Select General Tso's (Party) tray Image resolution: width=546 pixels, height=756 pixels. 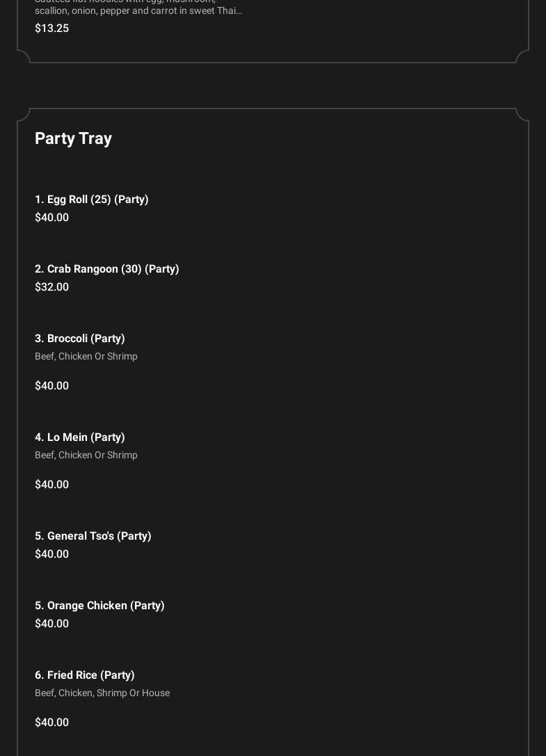click(93, 536)
